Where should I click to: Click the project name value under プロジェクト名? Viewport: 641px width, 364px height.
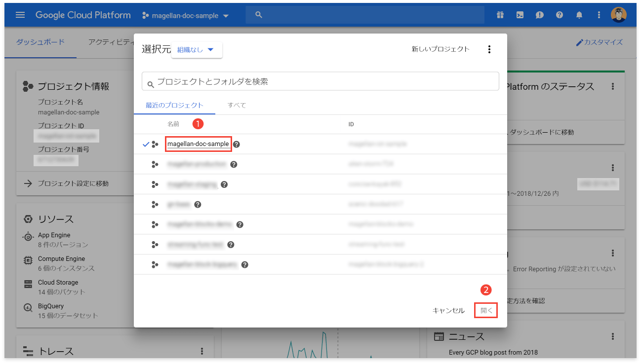[69, 112]
